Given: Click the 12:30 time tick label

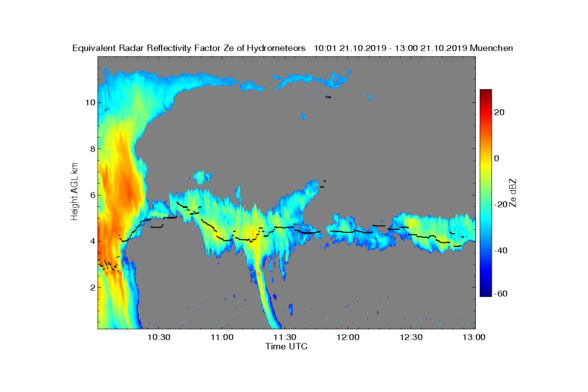Looking at the screenshot, I should point(411,337).
